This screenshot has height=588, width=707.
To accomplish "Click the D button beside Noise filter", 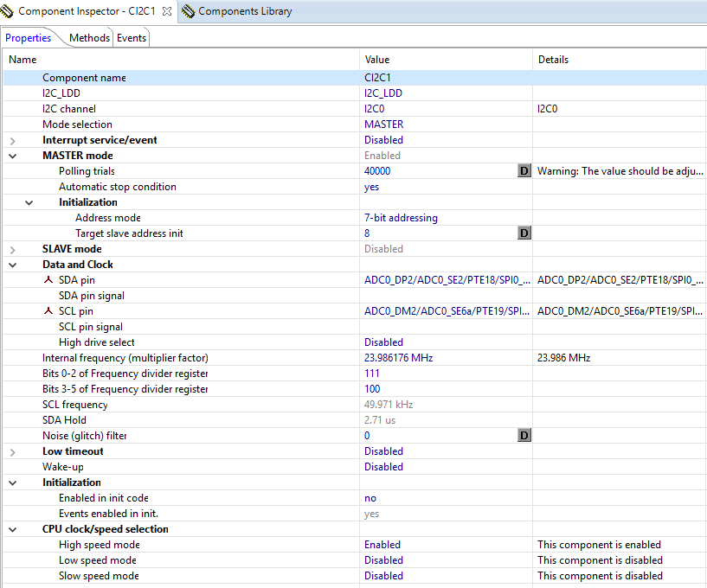I will pyautogui.click(x=524, y=436).
